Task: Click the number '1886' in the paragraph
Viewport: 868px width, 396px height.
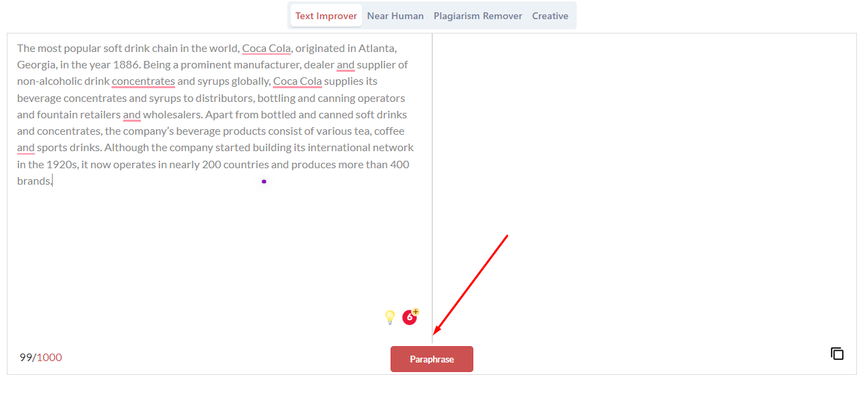Action: click(127, 65)
